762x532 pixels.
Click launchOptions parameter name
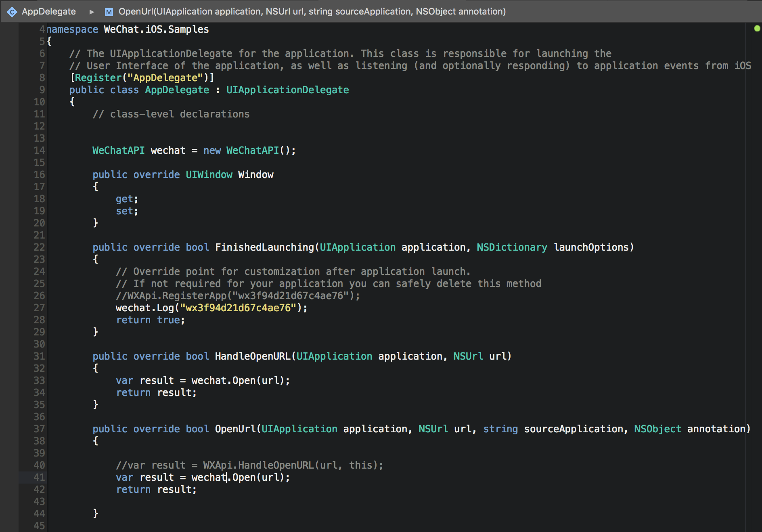point(591,247)
